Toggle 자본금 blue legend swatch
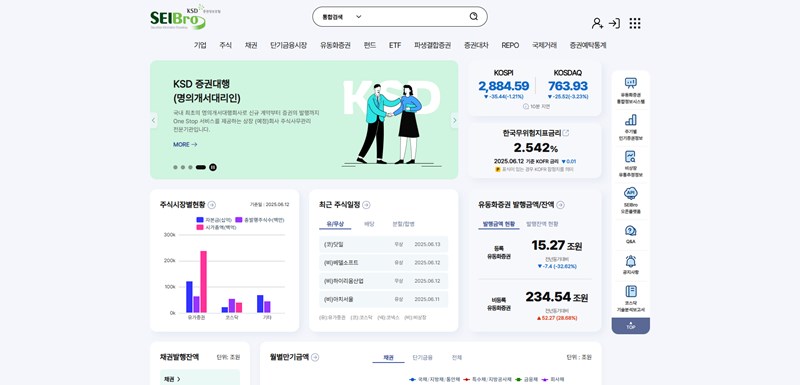 (200, 220)
